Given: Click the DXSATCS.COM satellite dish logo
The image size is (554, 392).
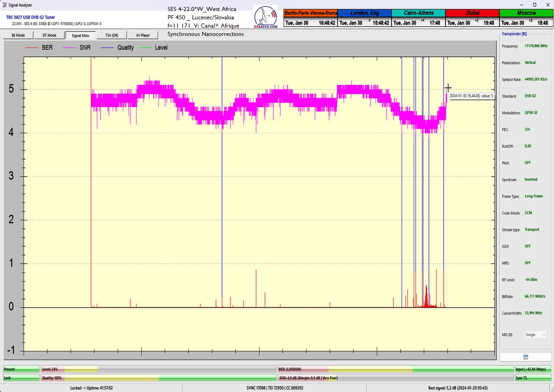Looking at the screenshot, I should [x=266, y=18].
